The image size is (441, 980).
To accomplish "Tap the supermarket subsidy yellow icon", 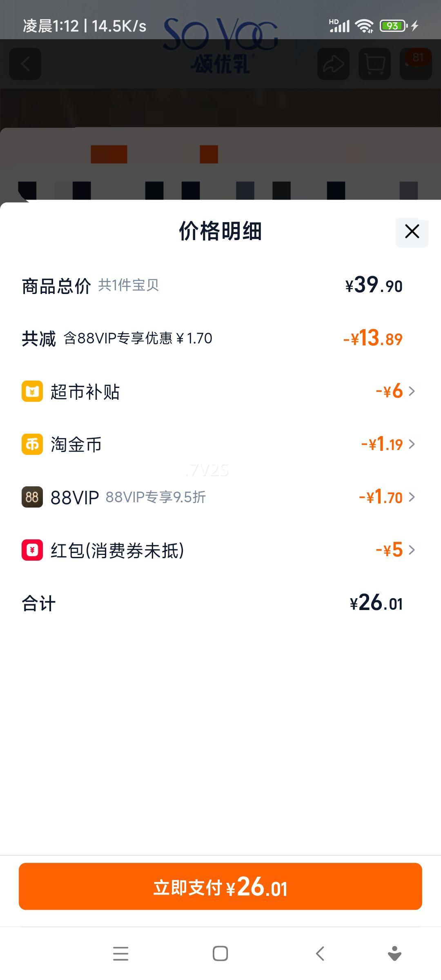I will tap(32, 391).
